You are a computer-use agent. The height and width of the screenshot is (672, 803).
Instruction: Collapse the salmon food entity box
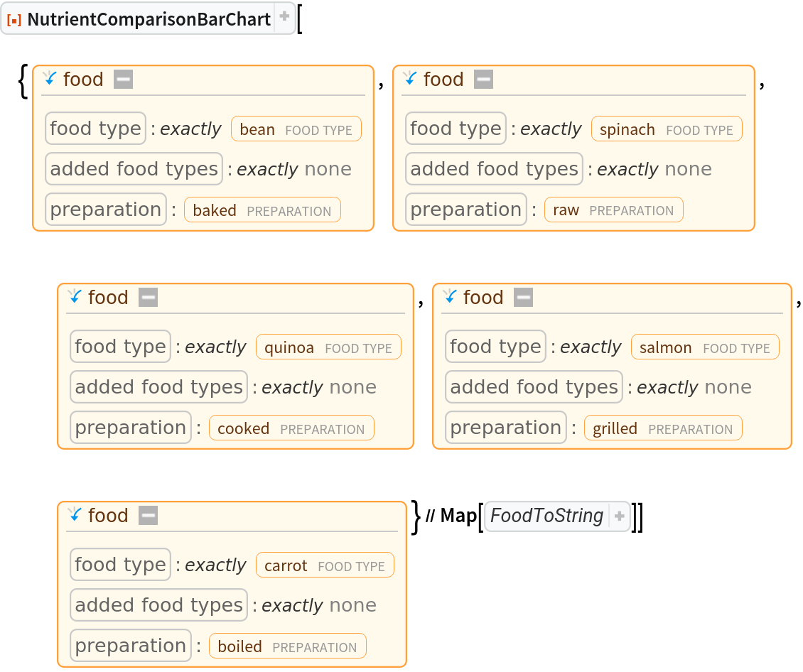(x=523, y=298)
